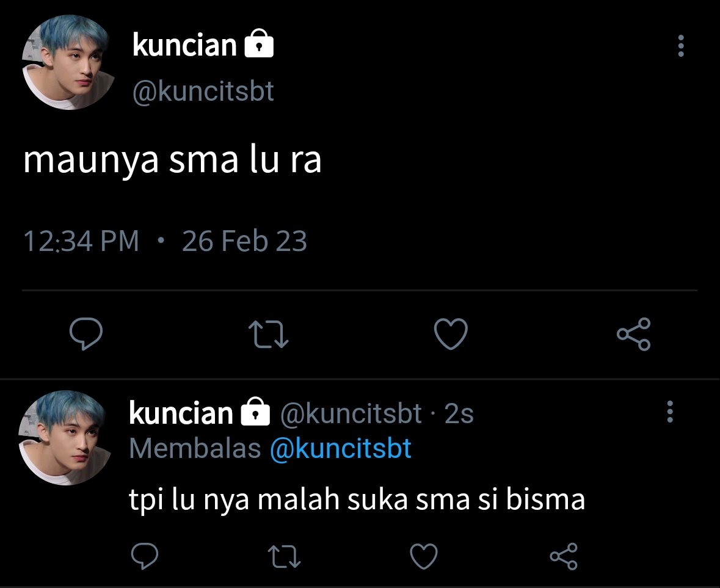Click the 12:34 PM timestamp
The height and width of the screenshot is (588, 720).
click(x=81, y=241)
